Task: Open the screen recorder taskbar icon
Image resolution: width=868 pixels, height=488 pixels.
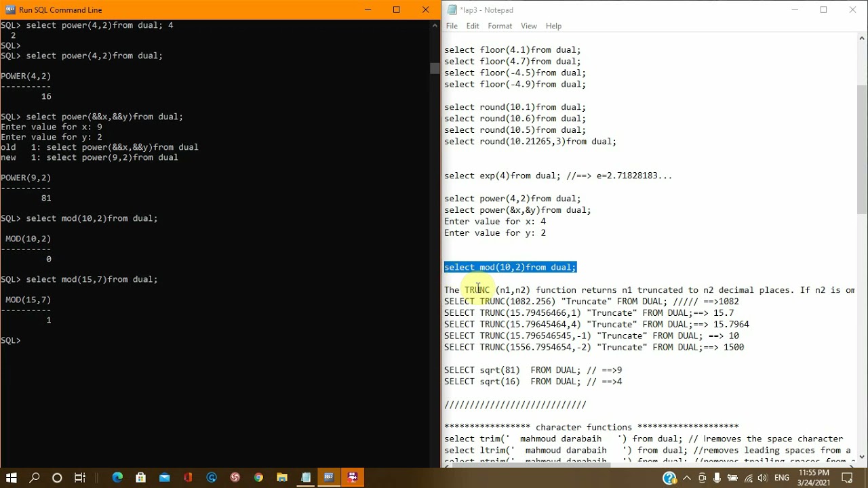Action: tap(353, 478)
